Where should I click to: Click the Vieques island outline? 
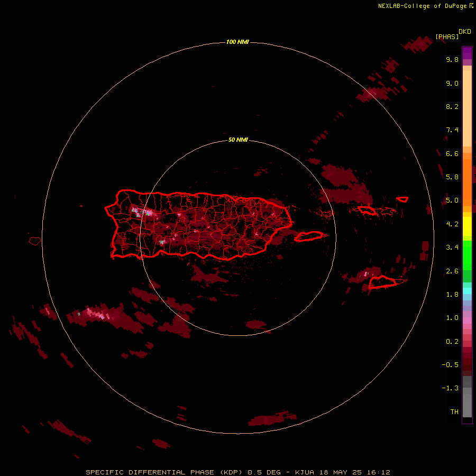tap(309, 236)
